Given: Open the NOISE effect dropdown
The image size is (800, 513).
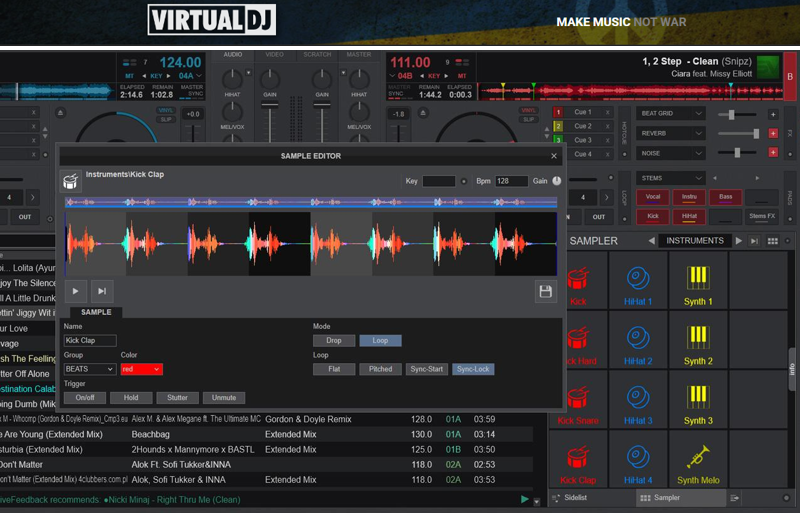Looking at the screenshot, I should [670, 153].
